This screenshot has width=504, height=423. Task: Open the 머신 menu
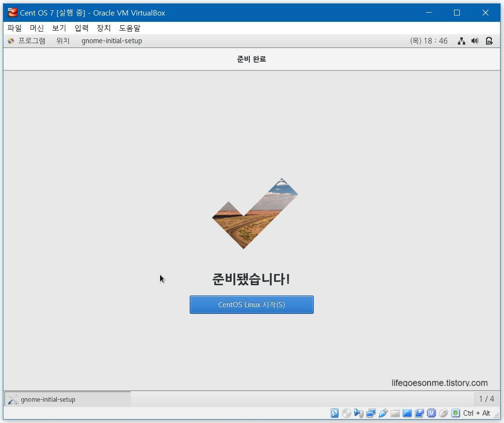(x=37, y=28)
